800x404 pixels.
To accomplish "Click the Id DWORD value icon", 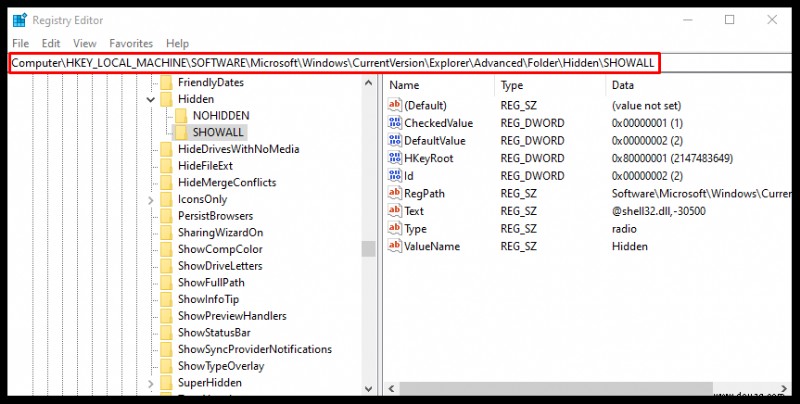I will (395, 175).
